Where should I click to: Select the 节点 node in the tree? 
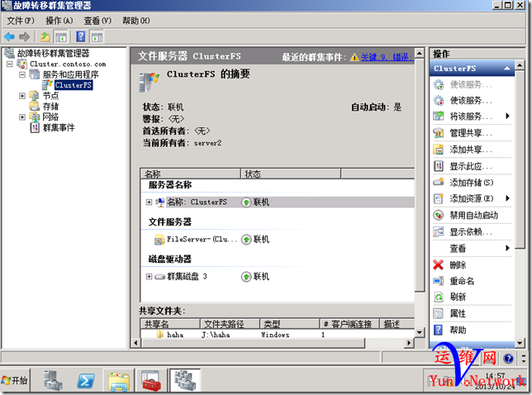click(x=50, y=96)
